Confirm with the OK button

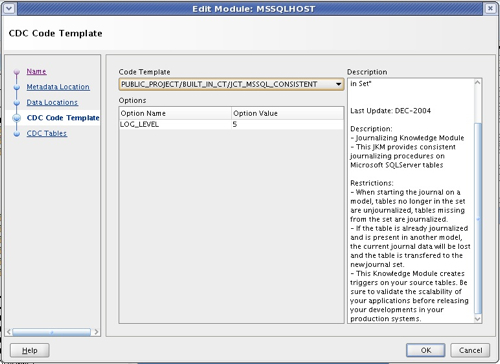click(x=426, y=350)
